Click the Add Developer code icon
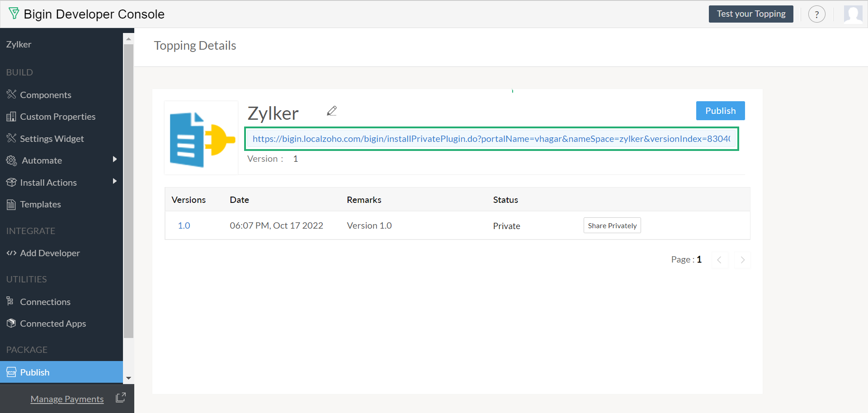The width and height of the screenshot is (868, 413). point(11,253)
